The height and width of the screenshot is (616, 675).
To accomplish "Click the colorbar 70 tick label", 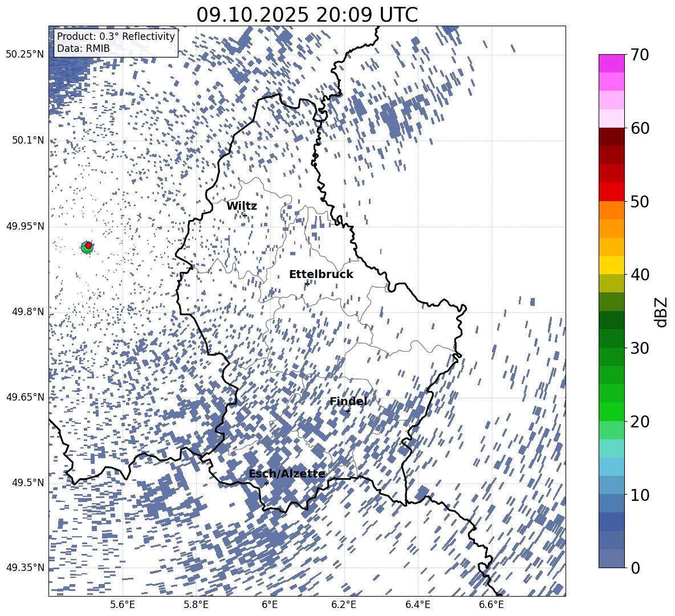I will tap(640, 55).
